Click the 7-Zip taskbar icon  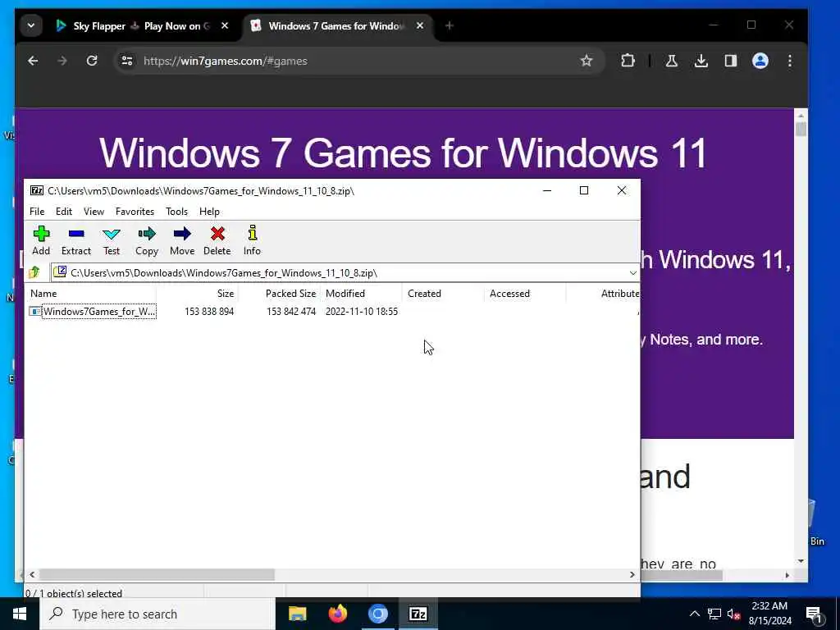click(418, 614)
